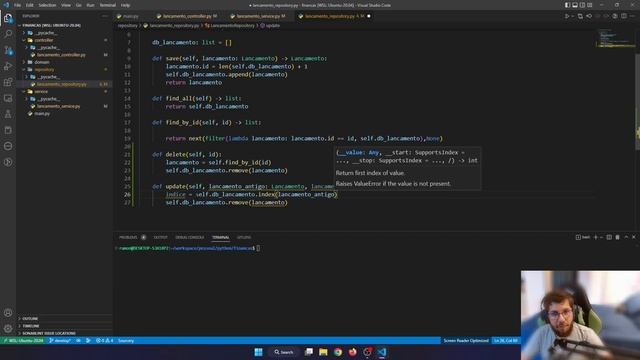This screenshot has width=640, height=360.
Task: Switch to the lancamento_service.py tab
Action: tap(258, 16)
